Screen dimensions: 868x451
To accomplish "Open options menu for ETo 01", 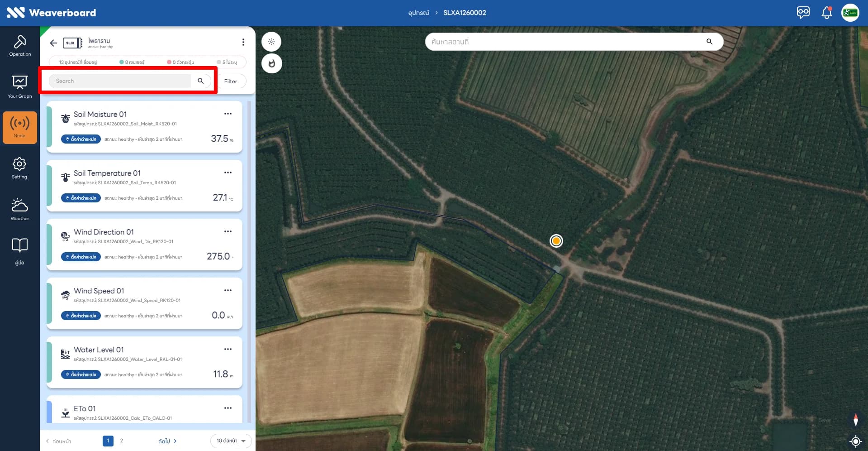I will point(228,408).
